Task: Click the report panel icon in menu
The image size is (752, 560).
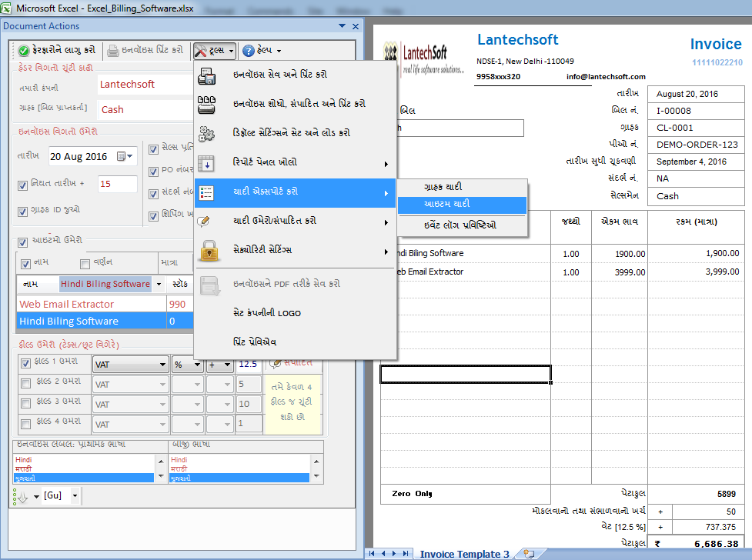Action: point(207,164)
